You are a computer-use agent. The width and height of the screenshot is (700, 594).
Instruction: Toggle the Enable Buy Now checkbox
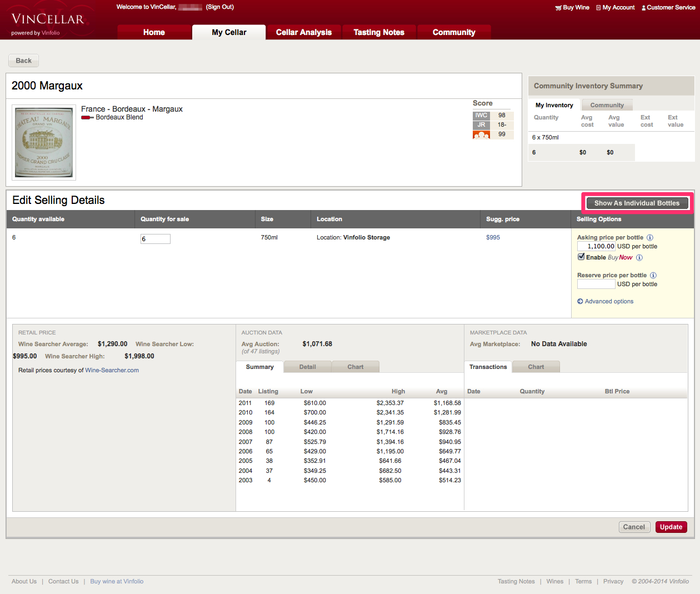[x=581, y=257]
